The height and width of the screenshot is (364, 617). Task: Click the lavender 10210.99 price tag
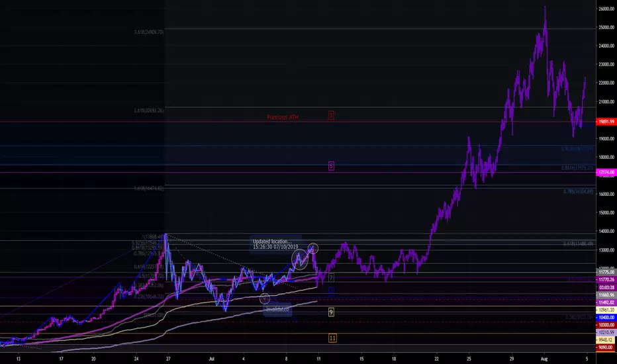click(606, 332)
